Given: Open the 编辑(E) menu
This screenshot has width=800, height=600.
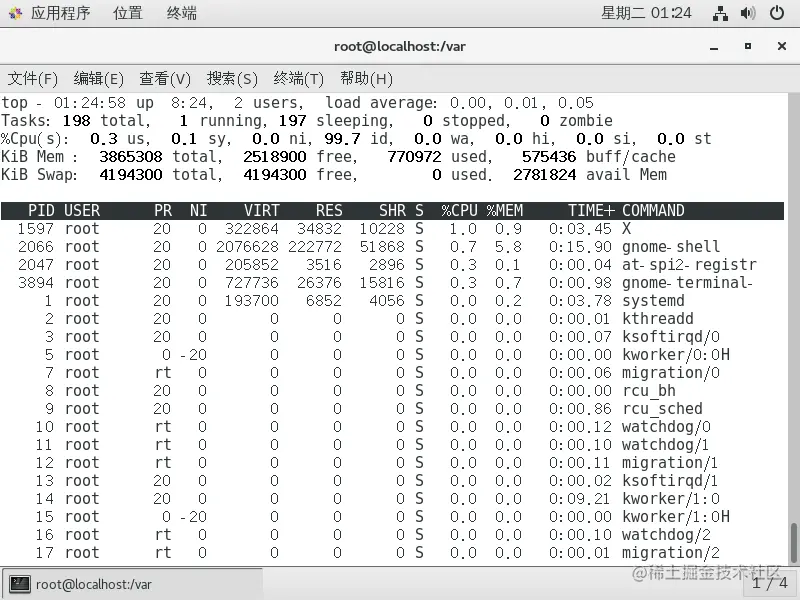Looking at the screenshot, I should click(x=98, y=79).
